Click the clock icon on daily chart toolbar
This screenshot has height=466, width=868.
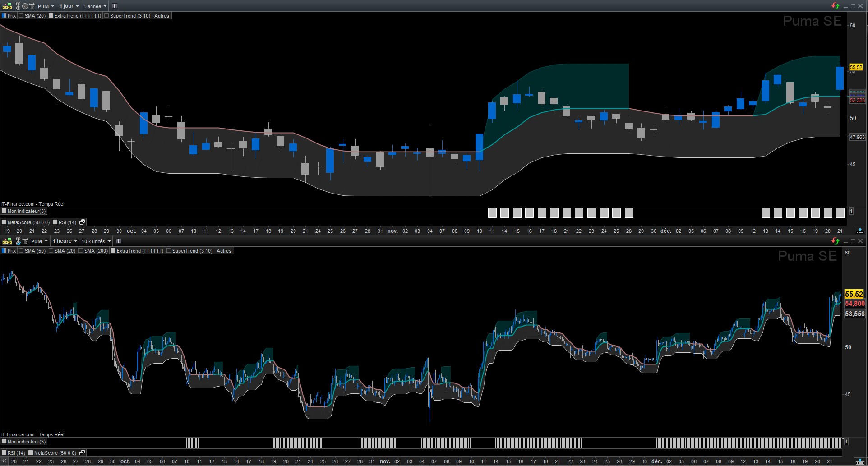25,6
